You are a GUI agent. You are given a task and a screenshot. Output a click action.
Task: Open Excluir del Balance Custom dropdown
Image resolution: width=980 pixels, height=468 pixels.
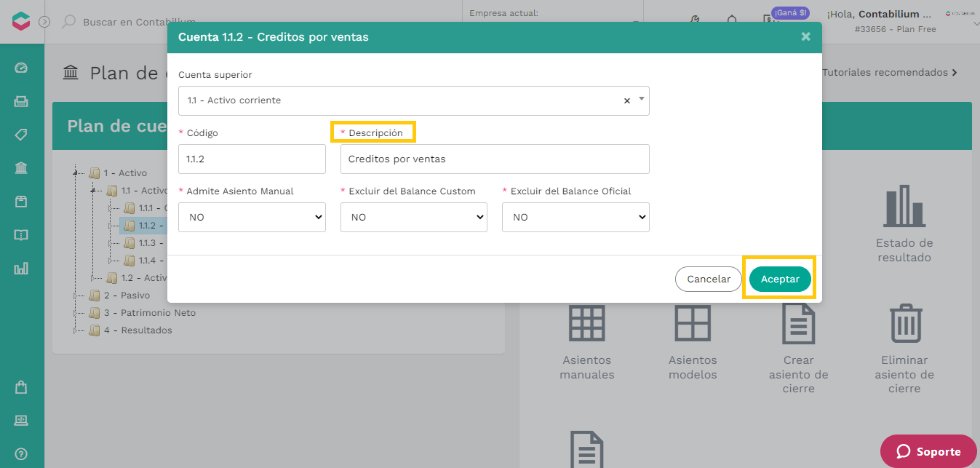pos(414,217)
